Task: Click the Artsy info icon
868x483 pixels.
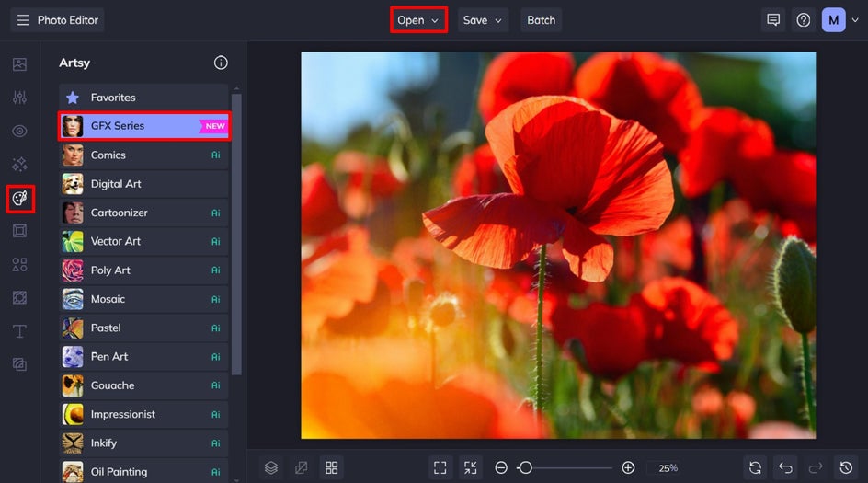Action: (221, 63)
